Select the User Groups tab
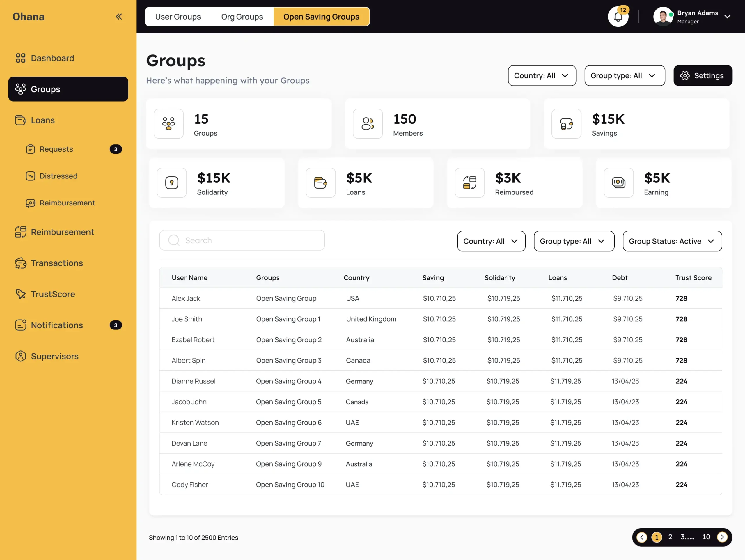 pos(178,17)
